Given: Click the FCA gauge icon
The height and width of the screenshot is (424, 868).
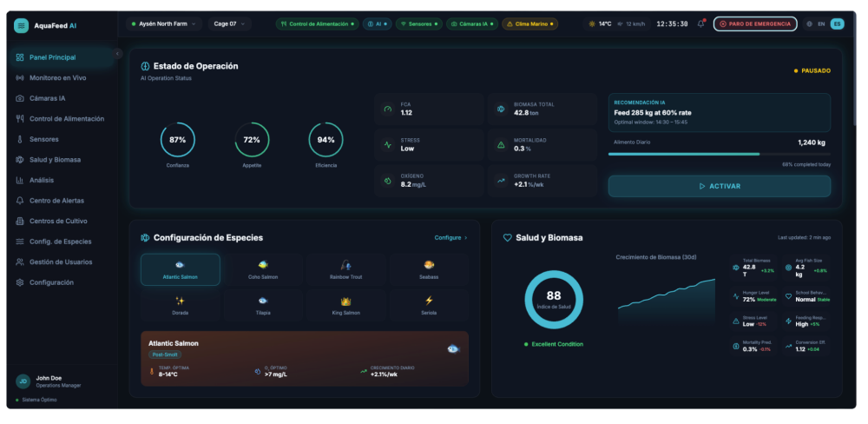Looking at the screenshot, I should pos(388,109).
